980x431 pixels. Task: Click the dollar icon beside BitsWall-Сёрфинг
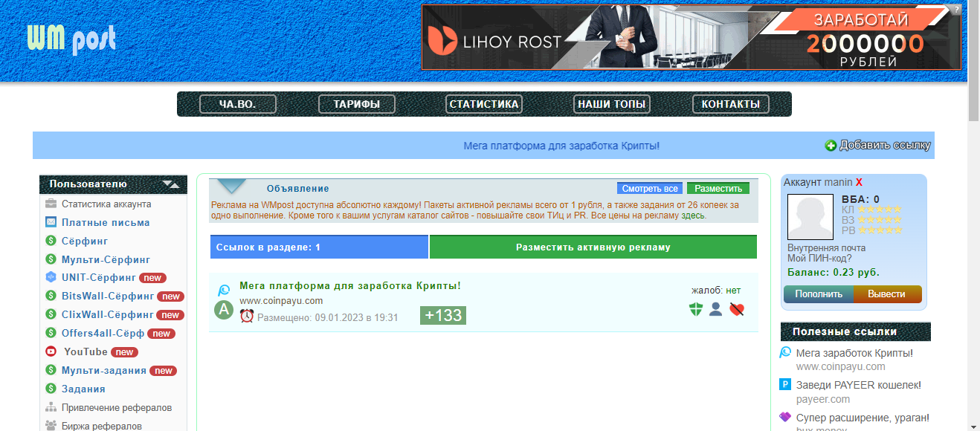[x=51, y=296]
